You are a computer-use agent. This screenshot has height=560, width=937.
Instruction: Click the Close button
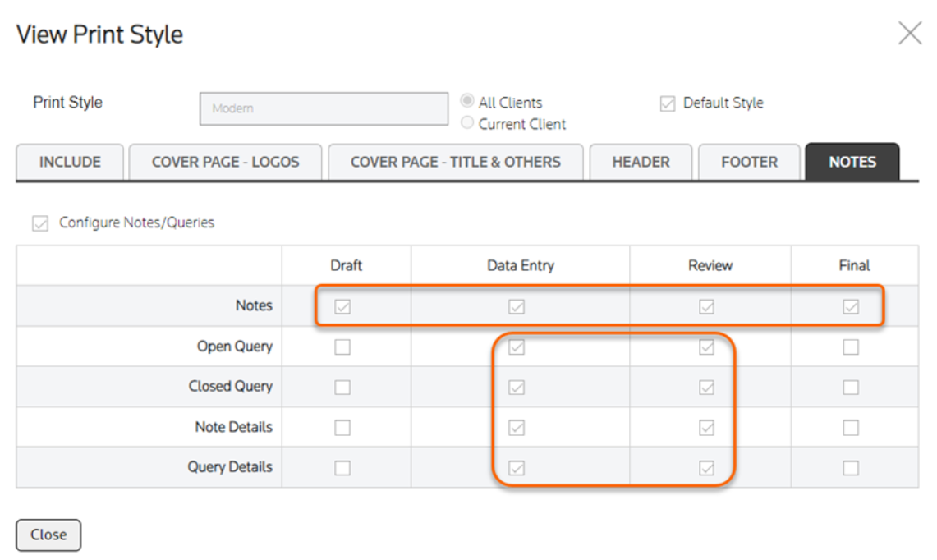(48, 535)
